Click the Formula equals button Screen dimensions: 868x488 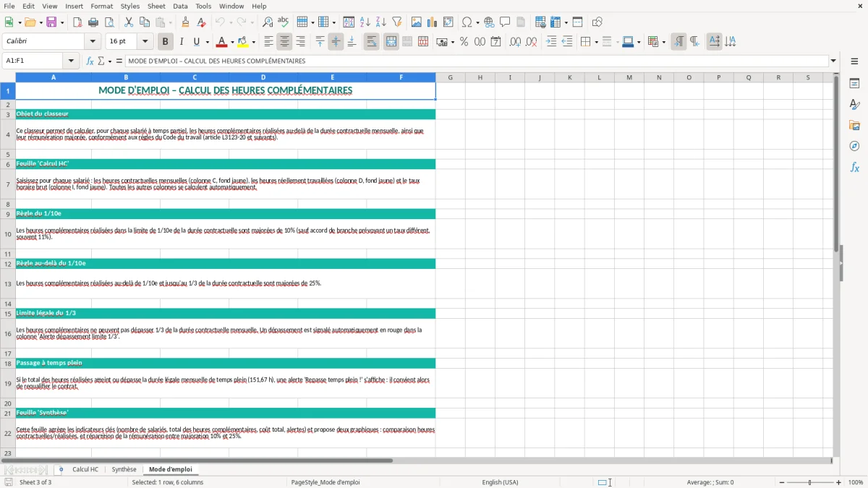[x=119, y=61]
